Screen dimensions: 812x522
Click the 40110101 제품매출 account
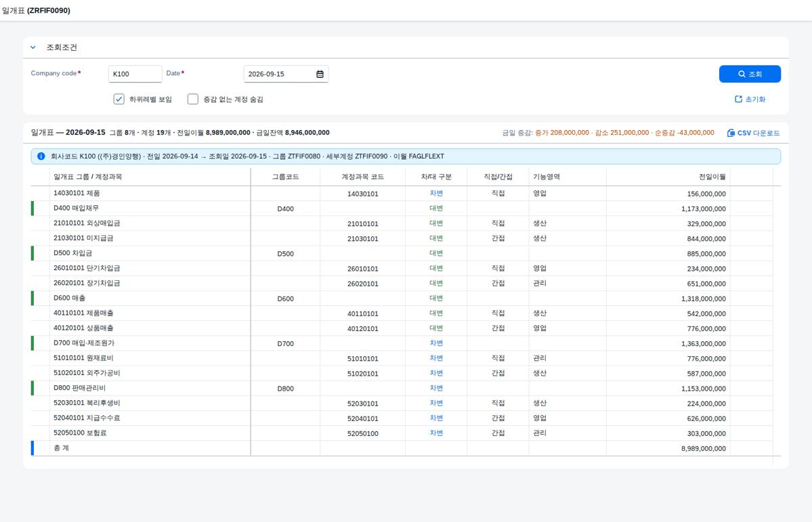[83, 313]
